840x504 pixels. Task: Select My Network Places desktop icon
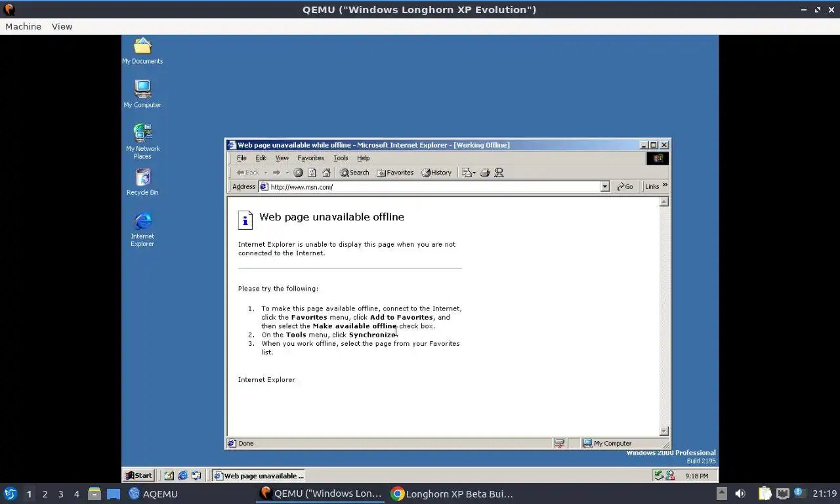pos(142,141)
